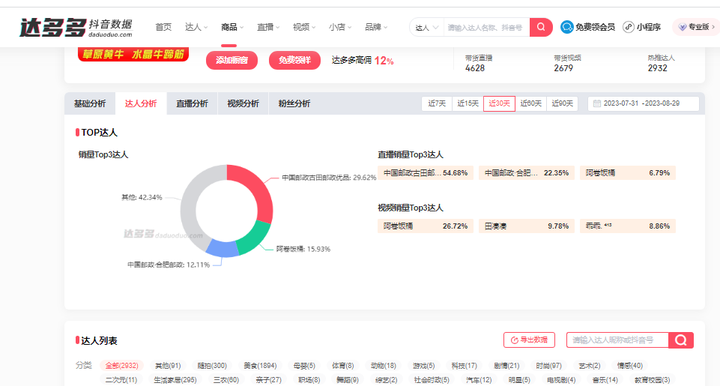Click the 草原黄牛 水晶牛蹄筋 product banner
Screen dimensions: 720x386
click(x=133, y=54)
